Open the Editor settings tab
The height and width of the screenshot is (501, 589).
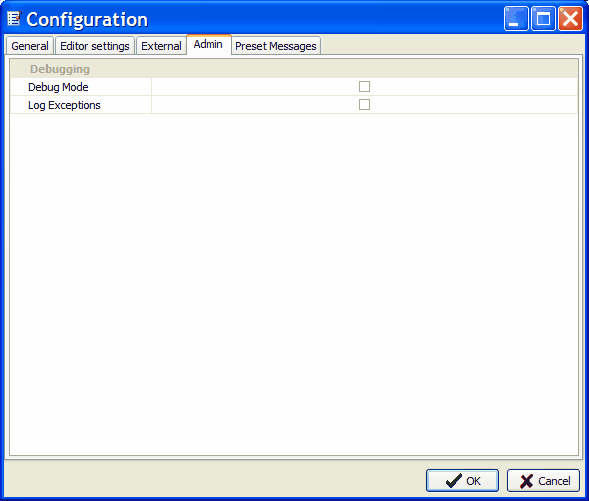click(95, 46)
